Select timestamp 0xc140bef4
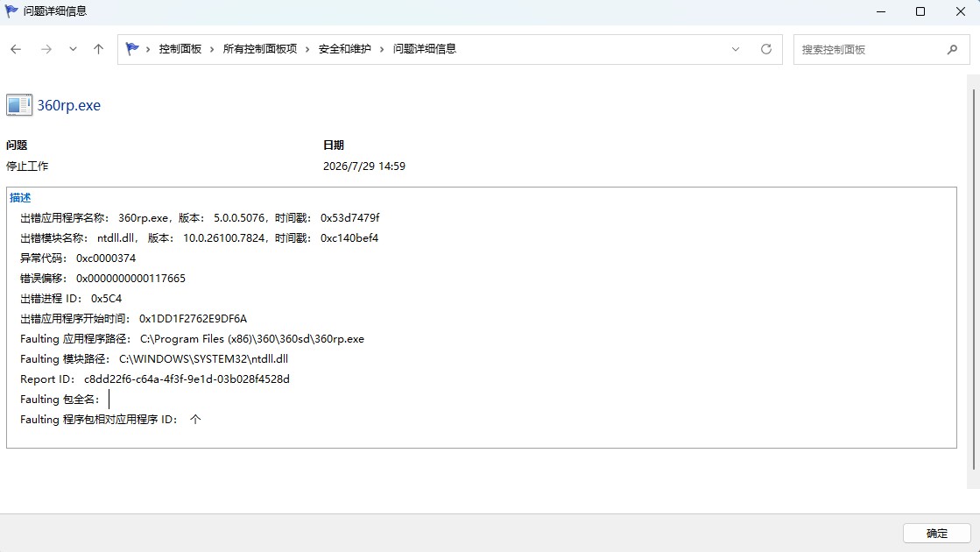 click(x=349, y=238)
